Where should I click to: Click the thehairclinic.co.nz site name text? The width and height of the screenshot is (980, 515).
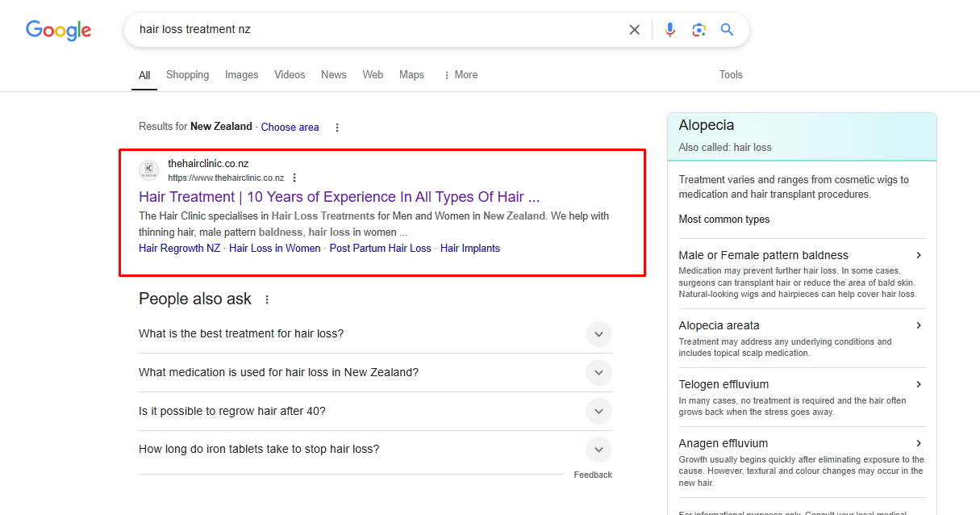click(208, 164)
